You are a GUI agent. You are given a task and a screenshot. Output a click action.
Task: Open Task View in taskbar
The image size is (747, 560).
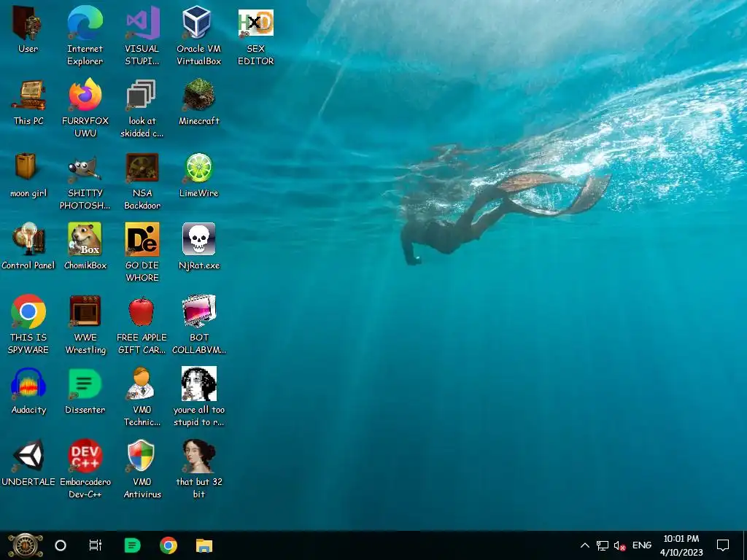96,545
